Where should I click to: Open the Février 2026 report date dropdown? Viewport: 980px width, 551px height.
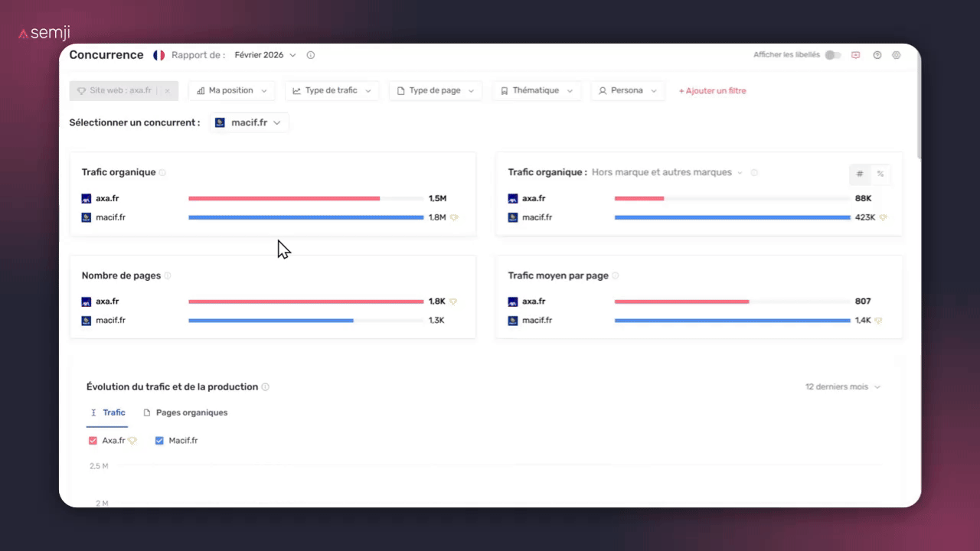265,55
